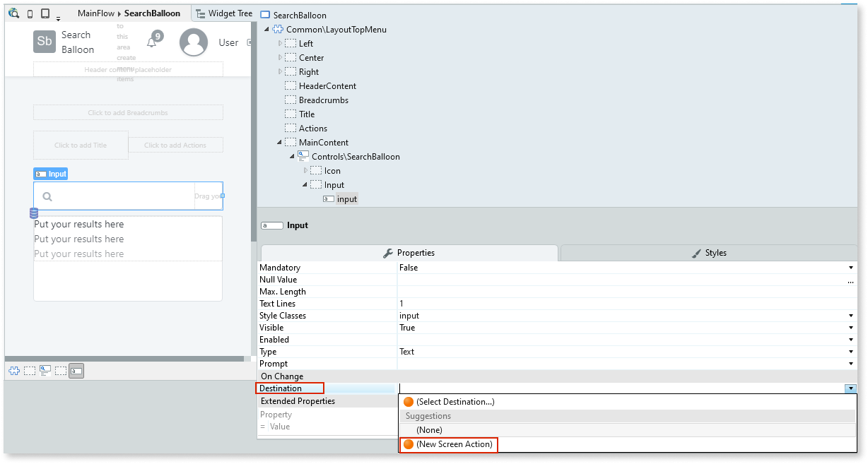Choose (Select Destination...) option
This screenshot has height=464, width=868.
coord(454,402)
